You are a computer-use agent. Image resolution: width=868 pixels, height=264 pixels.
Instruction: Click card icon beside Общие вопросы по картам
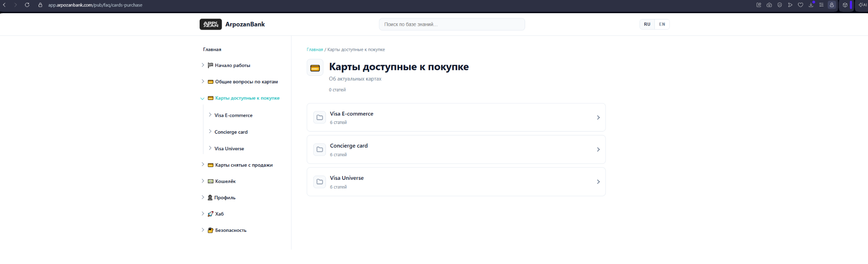[x=210, y=82]
